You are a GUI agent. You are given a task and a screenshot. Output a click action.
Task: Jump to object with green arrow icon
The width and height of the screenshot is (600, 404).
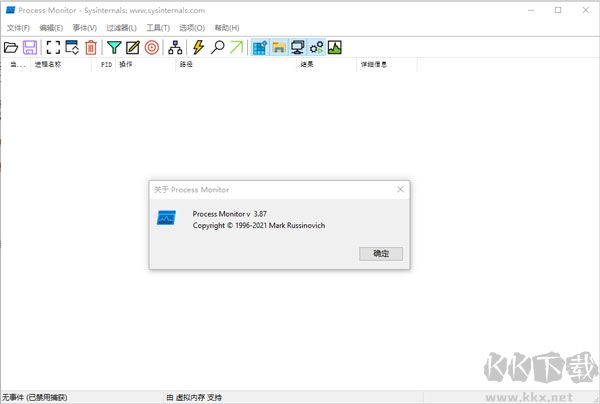236,47
